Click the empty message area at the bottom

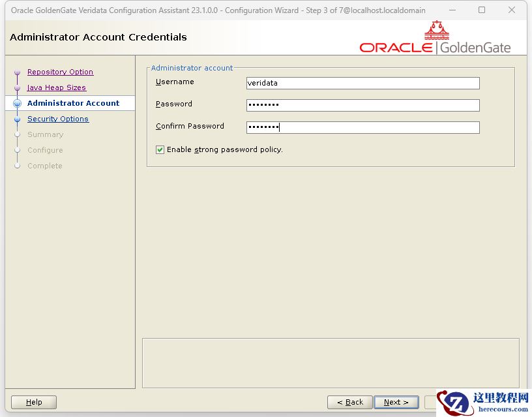(331, 362)
